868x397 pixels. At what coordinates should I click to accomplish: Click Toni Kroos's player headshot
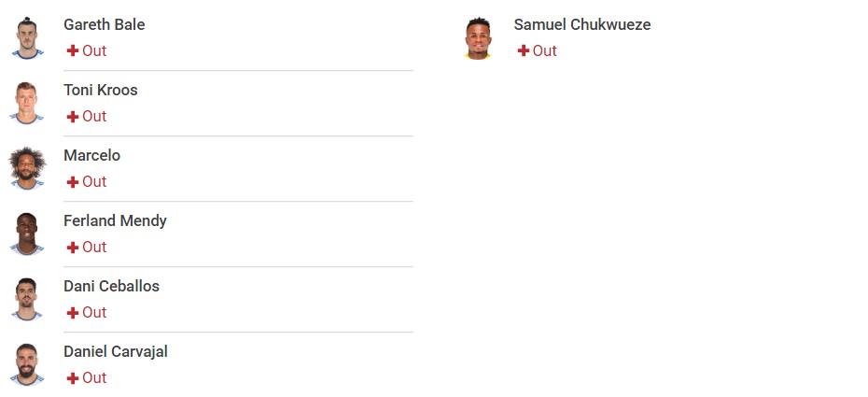point(26,103)
